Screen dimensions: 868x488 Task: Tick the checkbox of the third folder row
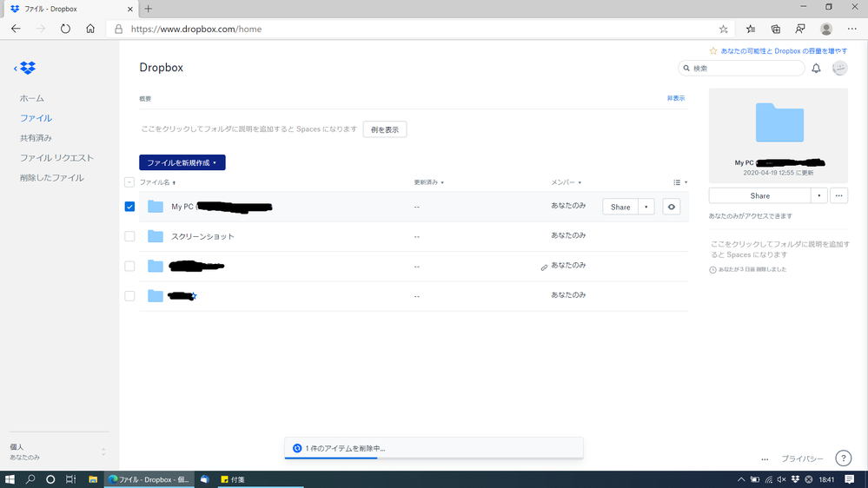(x=129, y=266)
